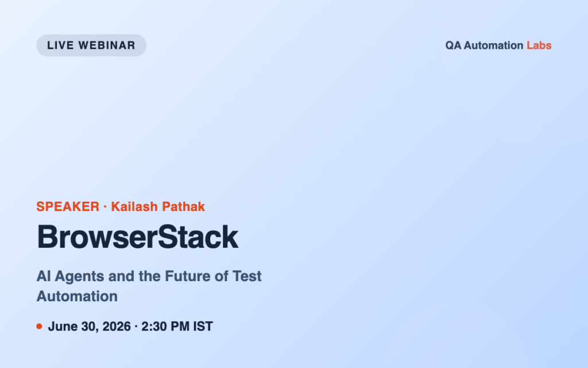Image resolution: width=588 pixels, height=368 pixels.
Task: Click the word Automation on subtitle's second line
Action: [77, 296]
